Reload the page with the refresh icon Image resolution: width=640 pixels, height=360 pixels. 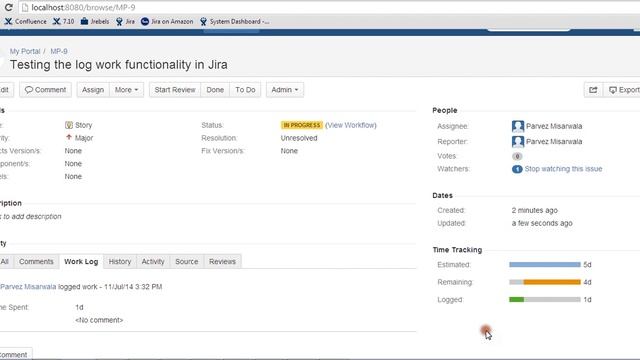point(8,7)
